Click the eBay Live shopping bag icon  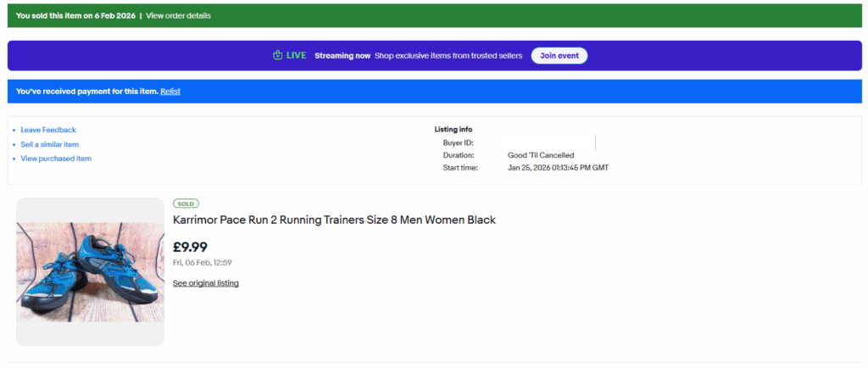(x=277, y=56)
